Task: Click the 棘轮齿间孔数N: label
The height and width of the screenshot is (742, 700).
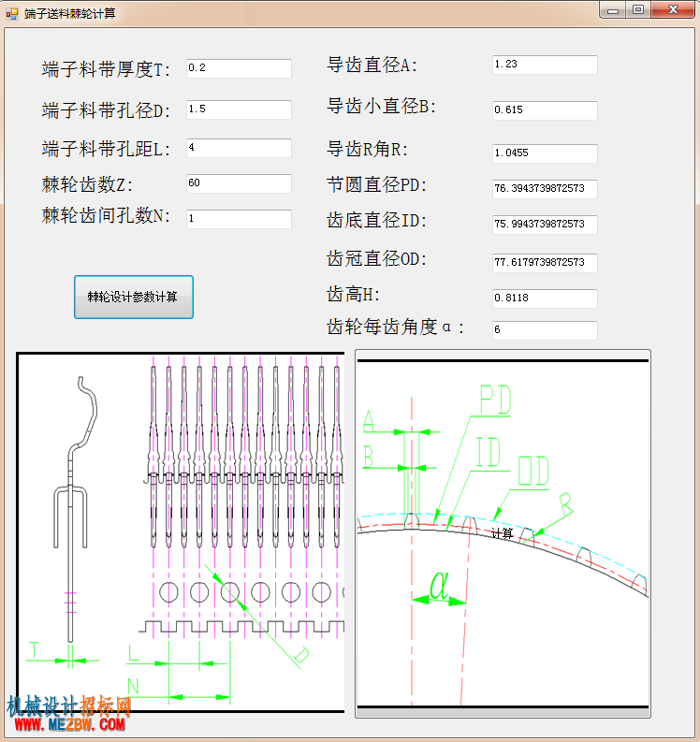Action: (106, 215)
